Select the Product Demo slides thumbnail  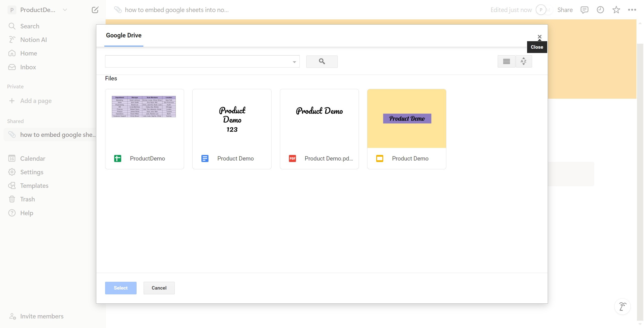(x=407, y=119)
